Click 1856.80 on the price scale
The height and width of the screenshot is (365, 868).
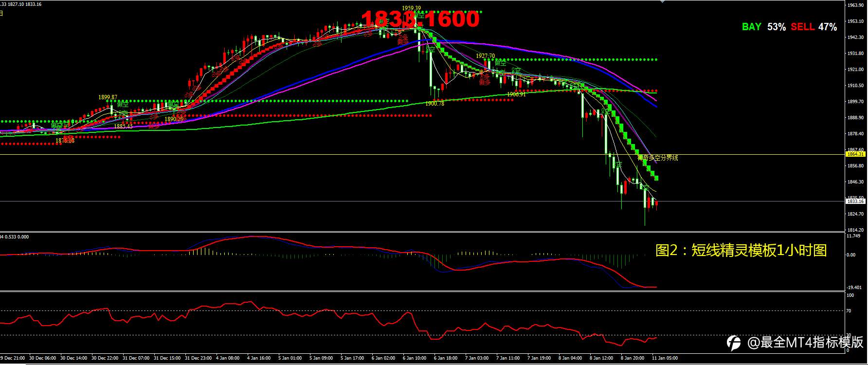855,166
